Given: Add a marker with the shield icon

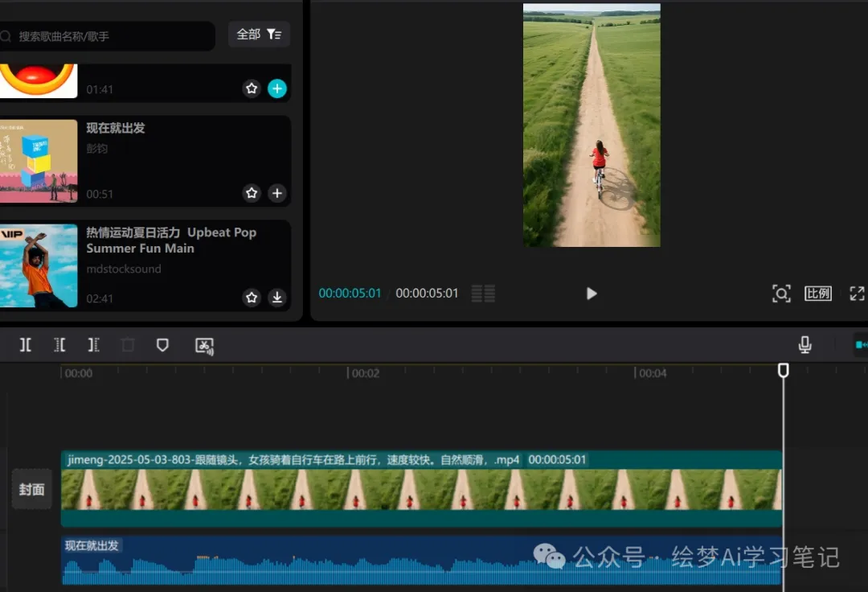Looking at the screenshot, I should tap(162, 345).
